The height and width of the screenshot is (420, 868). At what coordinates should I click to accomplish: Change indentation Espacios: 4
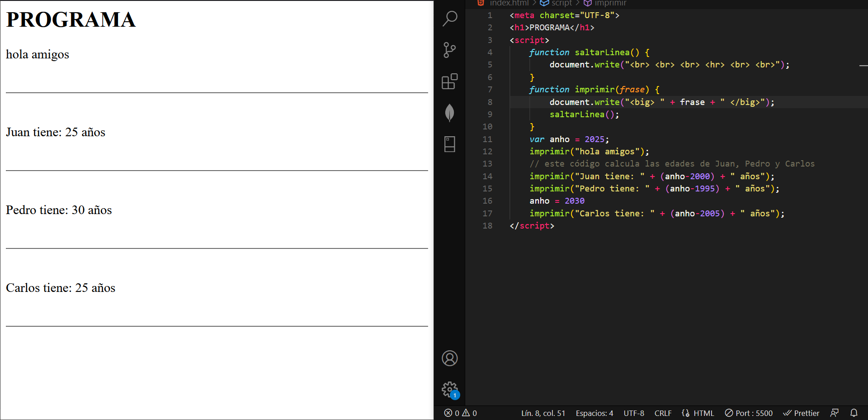coord(594,413)
